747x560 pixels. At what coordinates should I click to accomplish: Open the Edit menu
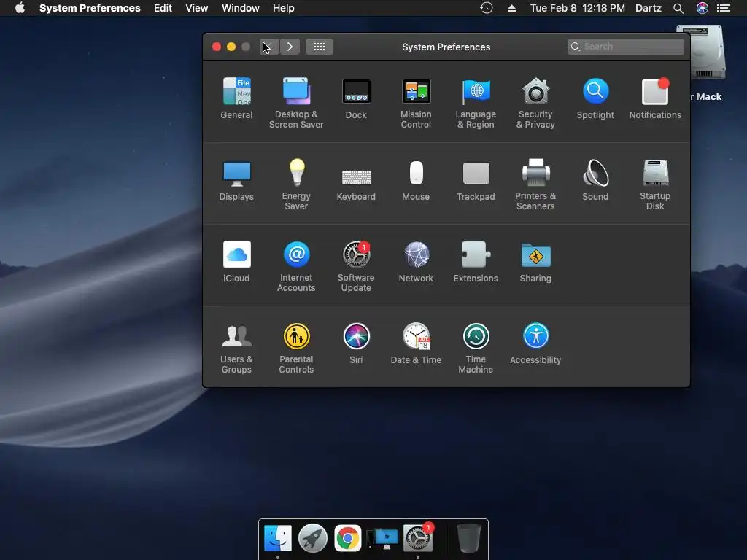pos(163,8)
